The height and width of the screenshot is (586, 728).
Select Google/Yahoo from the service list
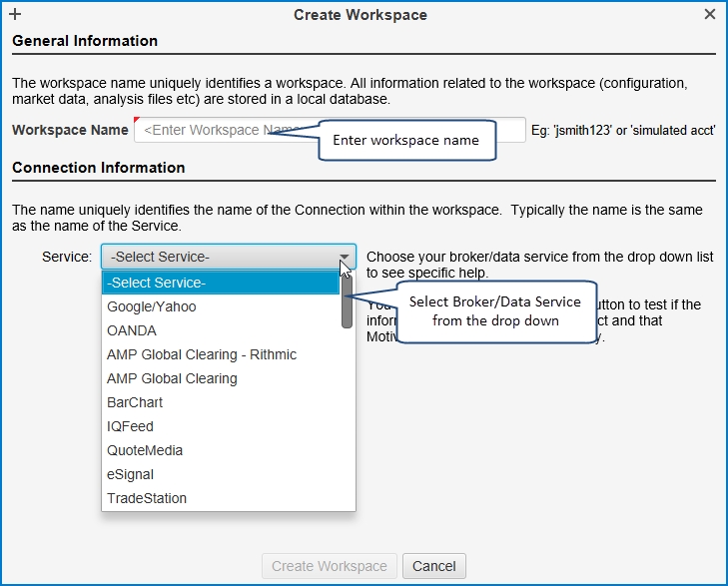coord(152,306)
